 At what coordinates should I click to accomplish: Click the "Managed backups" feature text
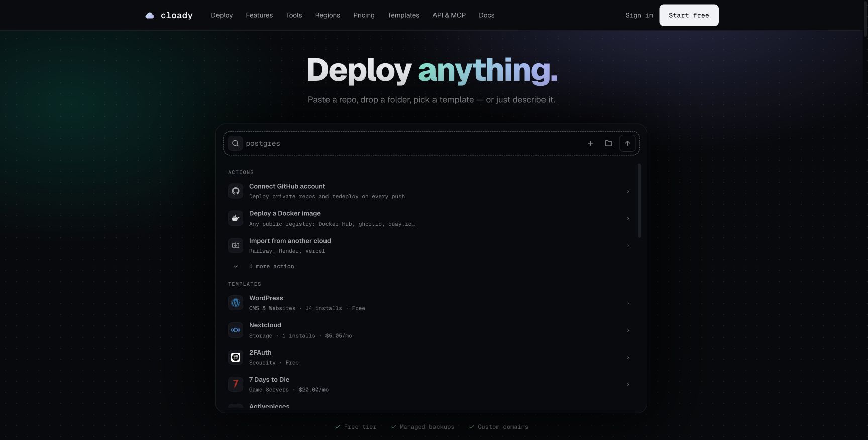pyautogui.click(x=427, y=427)
